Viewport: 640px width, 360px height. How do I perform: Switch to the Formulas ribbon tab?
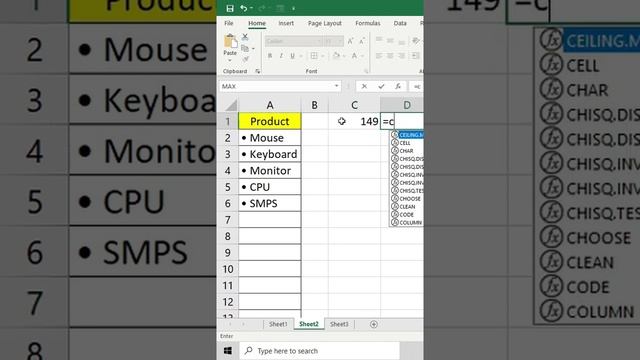click(x=368, y=23)
